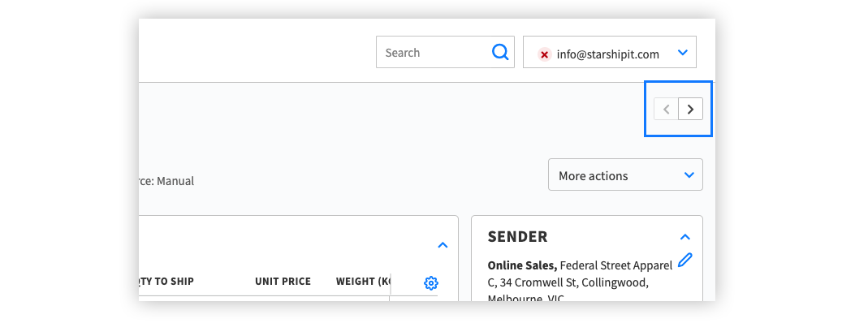
Task: Click the SENDER panel heading
Action: click(517, 237)
